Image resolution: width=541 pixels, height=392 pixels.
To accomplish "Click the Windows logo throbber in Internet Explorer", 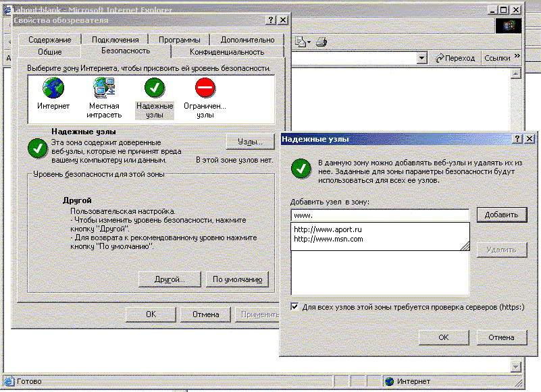I will coord(508,26).
